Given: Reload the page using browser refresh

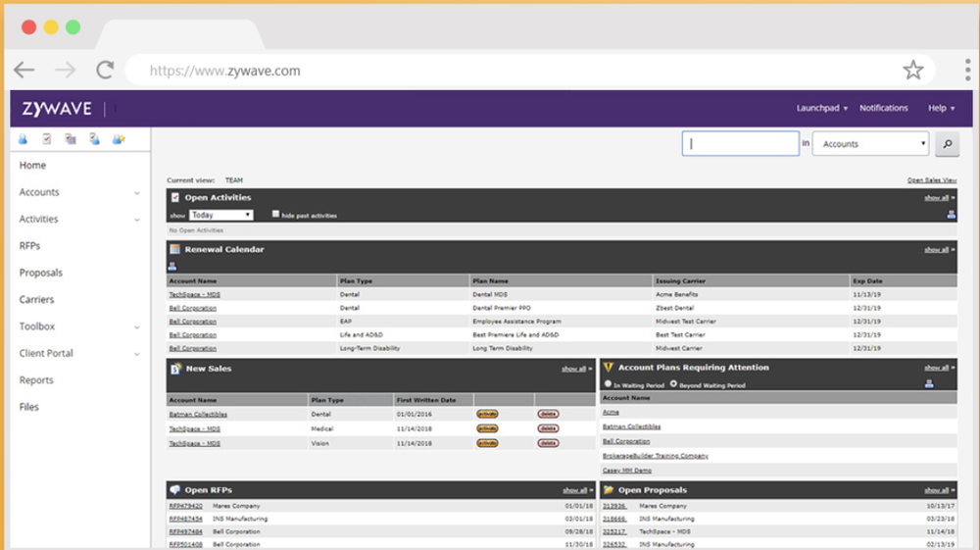Looking at the screenshot, I should coord(104,70).
